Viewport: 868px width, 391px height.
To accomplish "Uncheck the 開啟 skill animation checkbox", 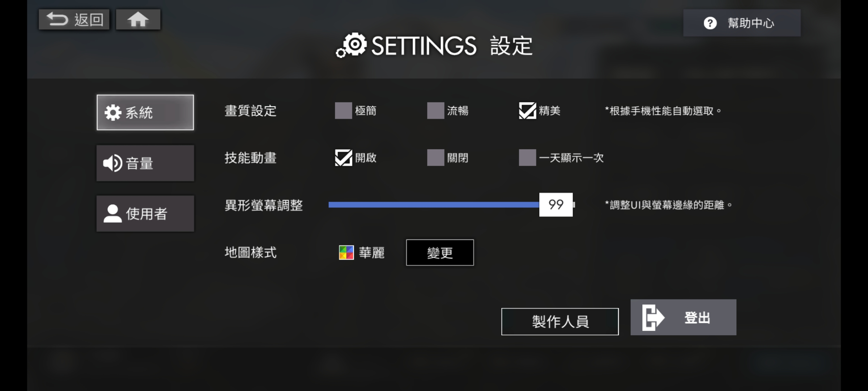I will tap(343, 158).
